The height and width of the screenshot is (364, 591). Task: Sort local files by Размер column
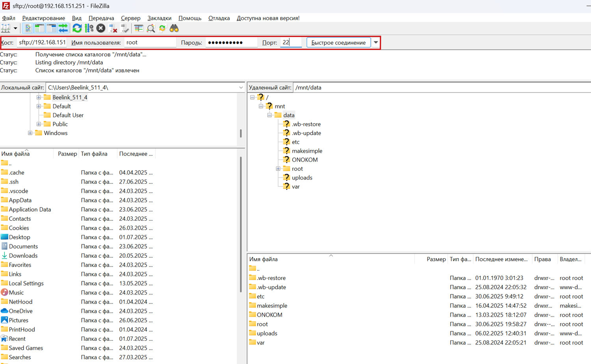pyautogui.click(x=67, y=154)
